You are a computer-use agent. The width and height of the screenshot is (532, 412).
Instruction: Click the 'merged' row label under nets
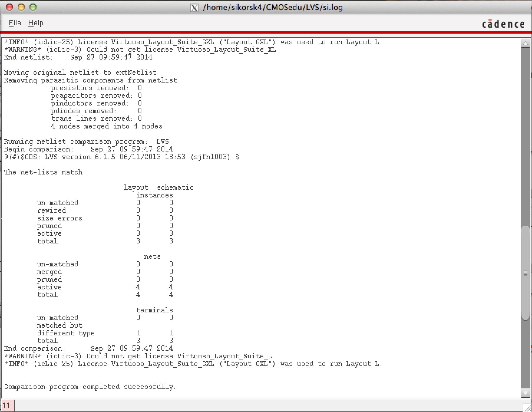[49, 272]
